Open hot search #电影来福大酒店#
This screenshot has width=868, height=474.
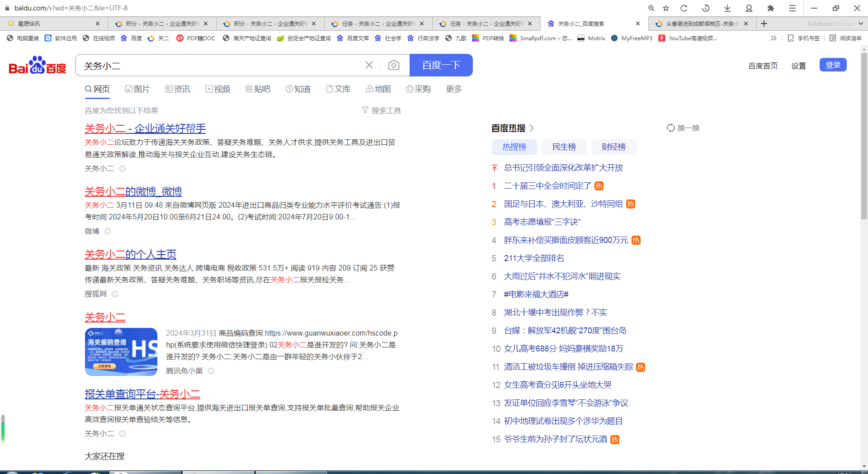click(536, 294)
